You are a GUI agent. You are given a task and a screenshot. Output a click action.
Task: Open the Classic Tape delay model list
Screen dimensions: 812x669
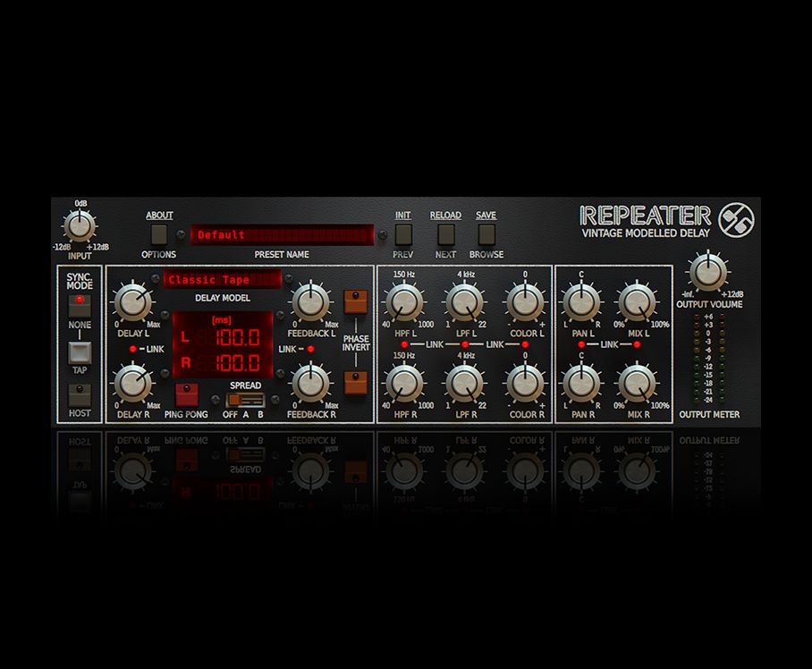tap(221, 280)
